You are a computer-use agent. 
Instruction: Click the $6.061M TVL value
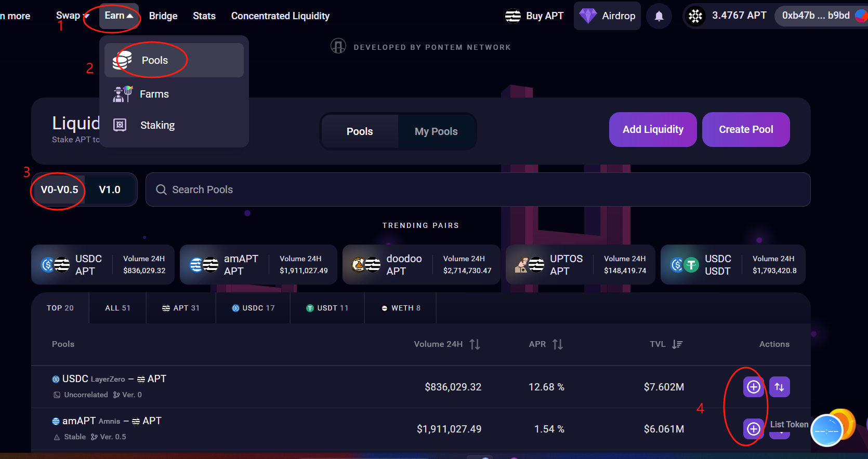click(664, 429)
